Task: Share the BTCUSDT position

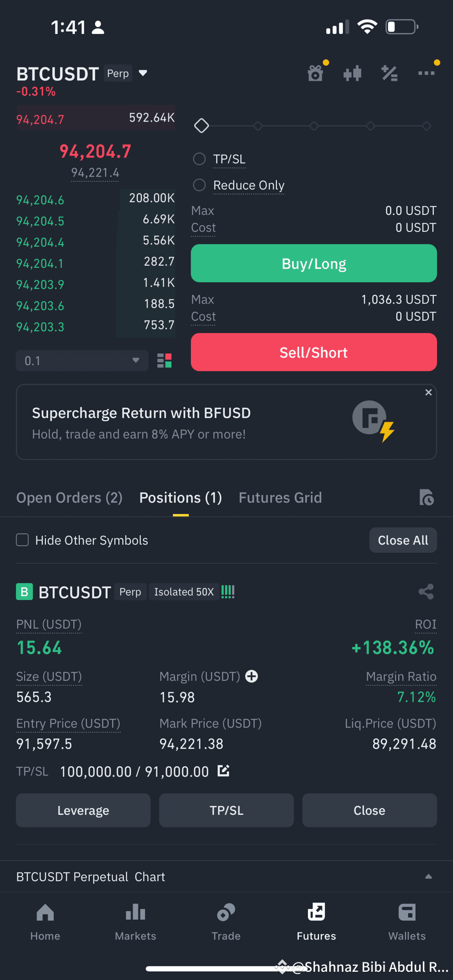Action: tap(426, 591)
